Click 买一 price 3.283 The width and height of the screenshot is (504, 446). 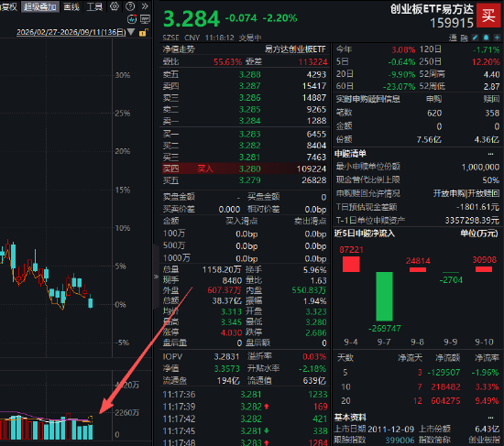[x=250, y=134]
